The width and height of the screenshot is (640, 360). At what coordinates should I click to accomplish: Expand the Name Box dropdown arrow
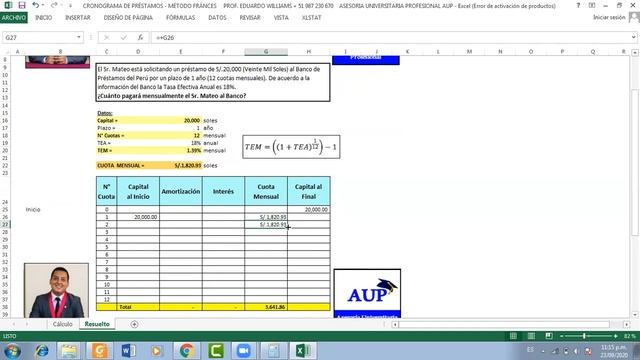click(x=79, y=37)
